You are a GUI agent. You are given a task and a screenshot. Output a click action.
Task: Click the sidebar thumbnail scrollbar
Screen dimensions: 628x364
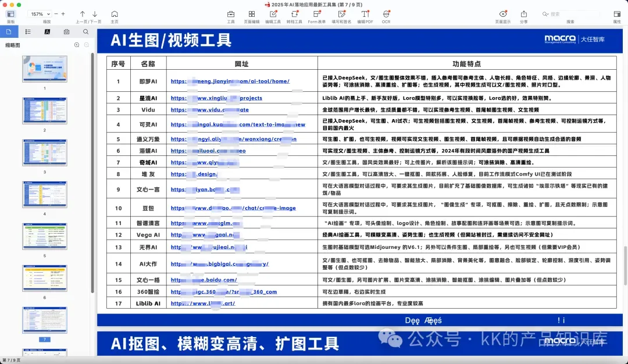[93, 172]
